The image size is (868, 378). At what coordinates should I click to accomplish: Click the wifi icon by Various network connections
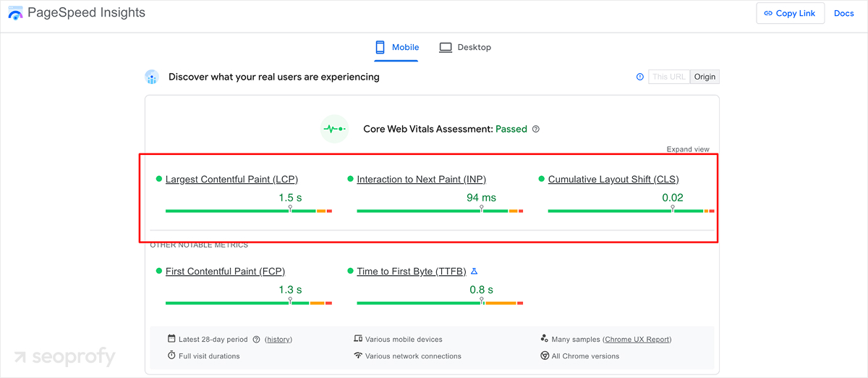coord(357,356)
